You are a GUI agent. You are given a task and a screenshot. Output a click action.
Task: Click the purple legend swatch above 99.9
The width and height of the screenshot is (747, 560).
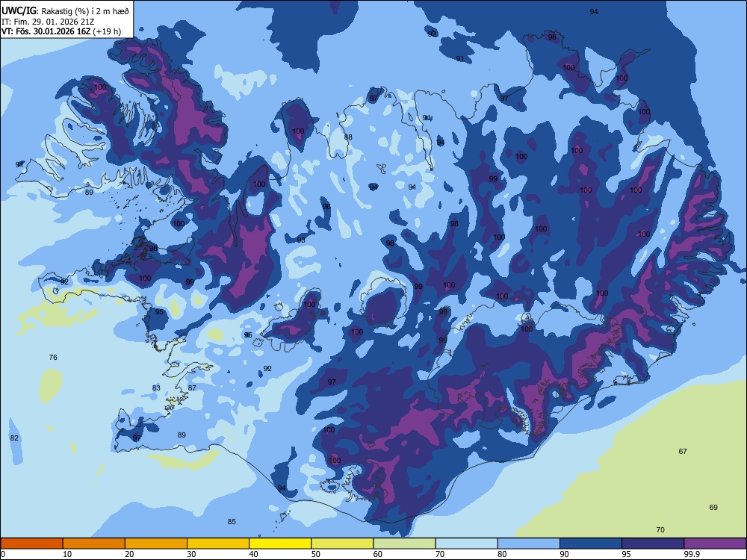pos(715,544)
